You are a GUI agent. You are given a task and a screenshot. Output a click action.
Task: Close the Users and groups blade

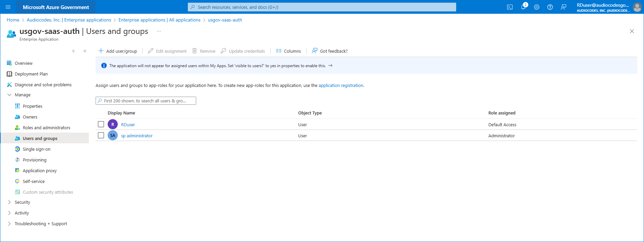tap(632, 31)
